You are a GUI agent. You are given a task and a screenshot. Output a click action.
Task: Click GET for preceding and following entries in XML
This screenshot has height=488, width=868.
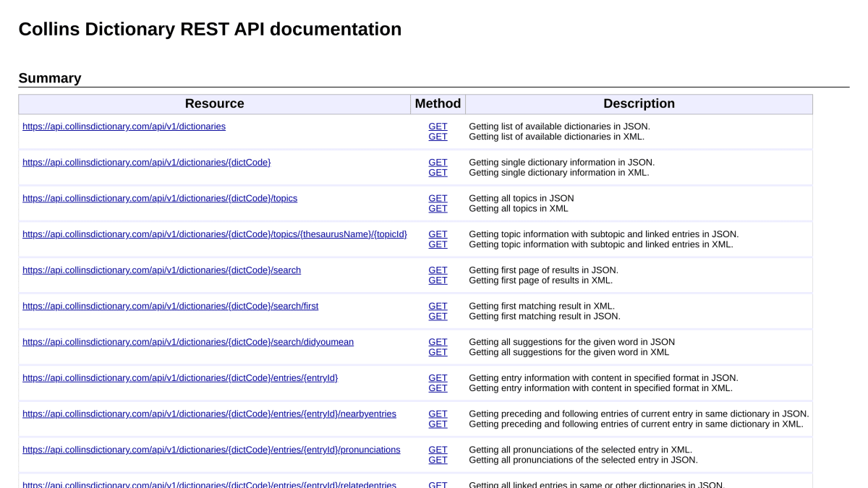[438, 424]
